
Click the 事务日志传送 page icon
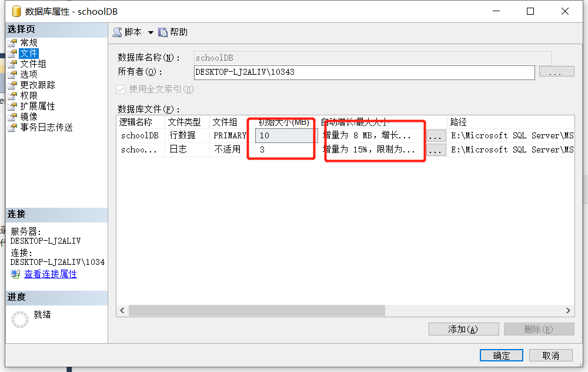[12, 128]
